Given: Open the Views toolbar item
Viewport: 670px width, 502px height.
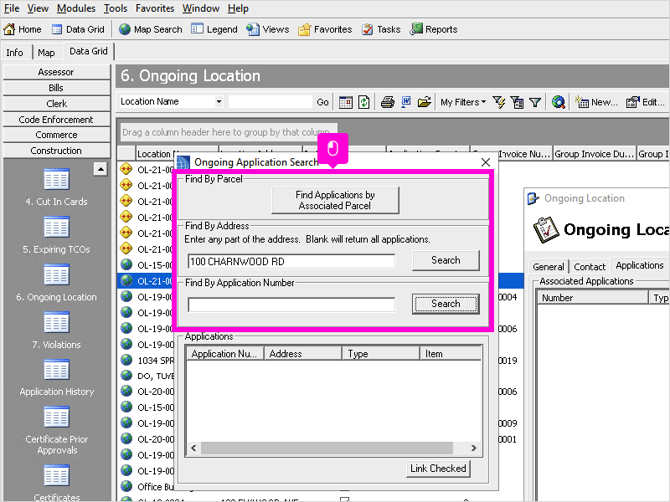Looking at the screenshot, I should [x=268, y=29].
